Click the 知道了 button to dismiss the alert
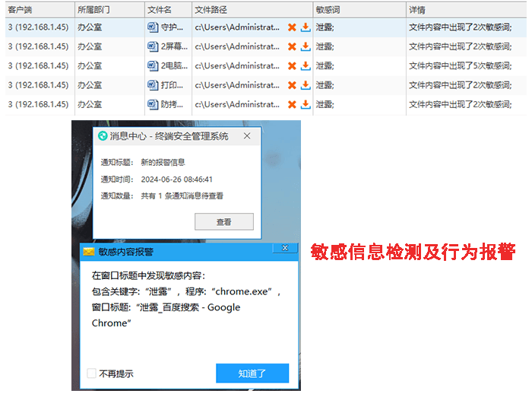The width and height of the screenshot is (532, 397). coord(252,373)
